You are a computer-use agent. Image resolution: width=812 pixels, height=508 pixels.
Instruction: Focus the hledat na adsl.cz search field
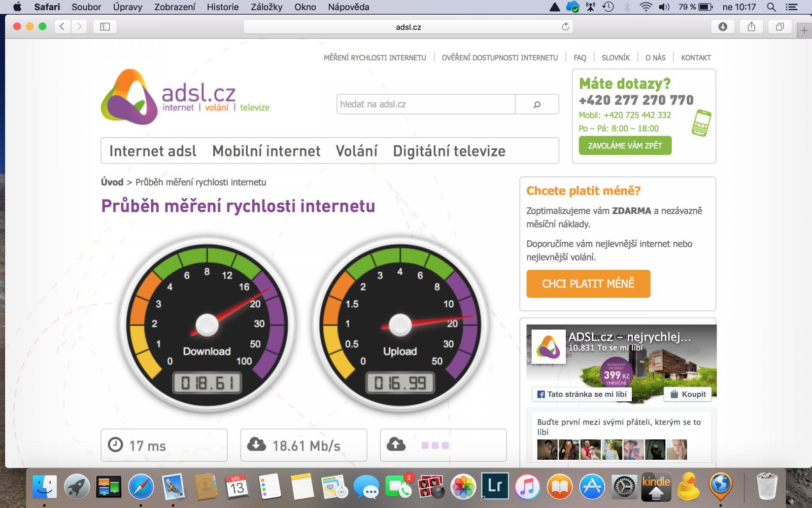click(425, 105)
